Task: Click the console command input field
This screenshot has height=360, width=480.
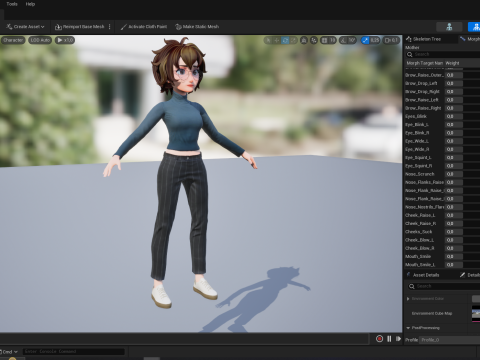Action: click(x=73, y=351)
